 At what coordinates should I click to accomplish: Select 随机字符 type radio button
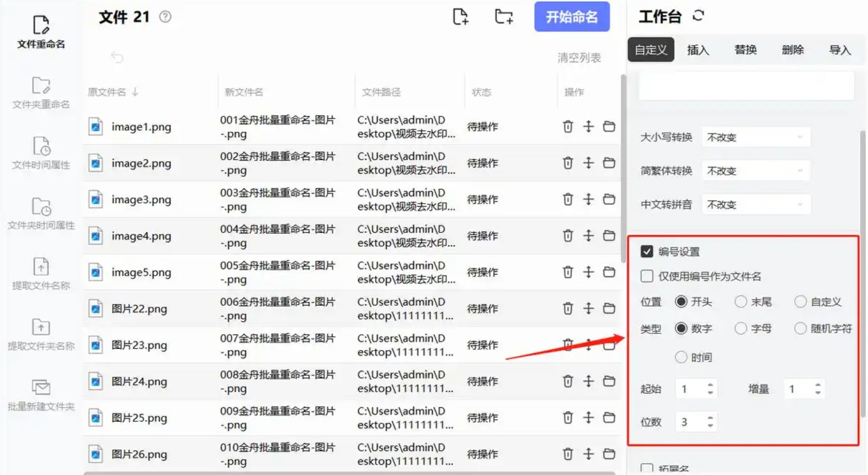(800, 328)
